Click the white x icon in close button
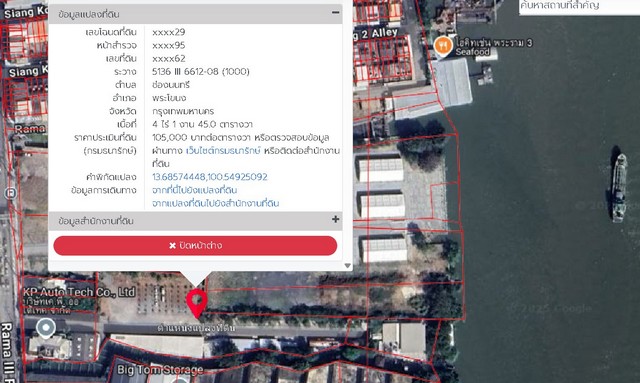Image resolution: width=640 pixels, height=383 pixels. 172,246
